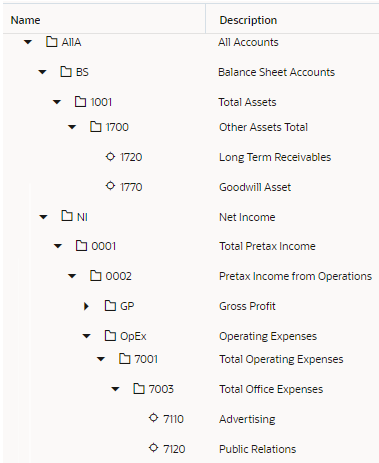The image size is (379, 463).
Task: Collapse the OpEx node arrow
Action: [x=87, y=336]
